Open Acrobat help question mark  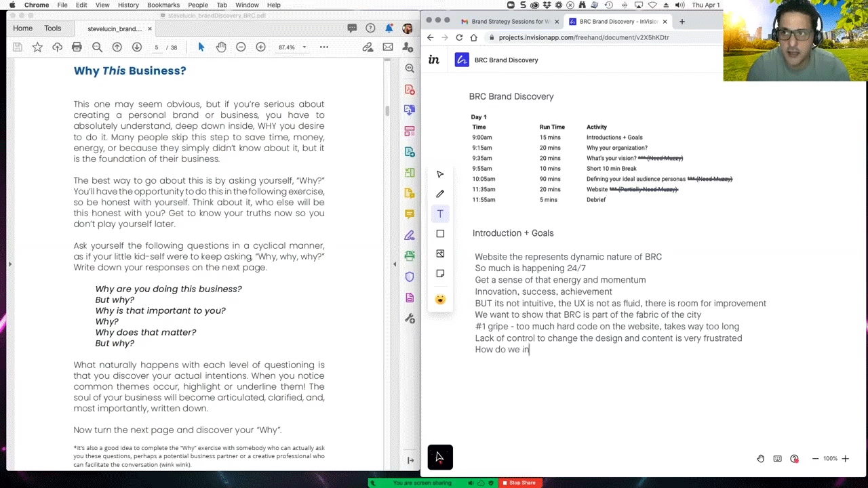pos(370,28)
